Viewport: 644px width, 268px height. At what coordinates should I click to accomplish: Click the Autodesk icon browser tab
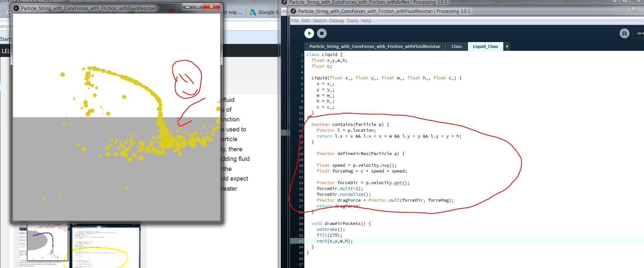click(252, 12)
